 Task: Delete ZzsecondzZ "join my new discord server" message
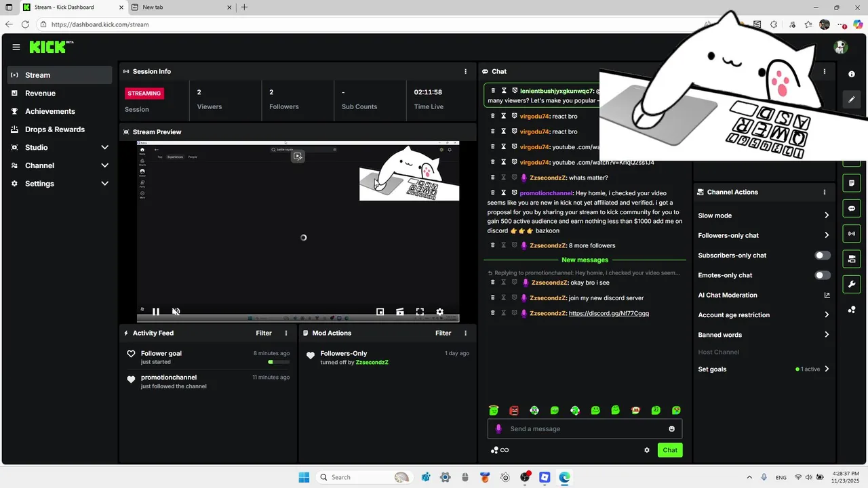493,298
